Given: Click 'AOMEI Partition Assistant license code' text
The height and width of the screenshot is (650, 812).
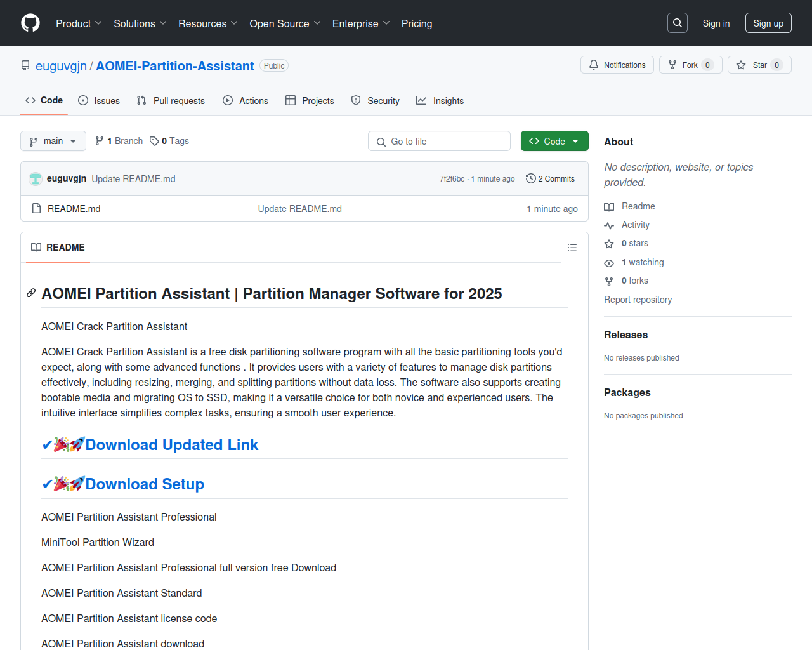Looking at the screenshot, I should 129,618.
